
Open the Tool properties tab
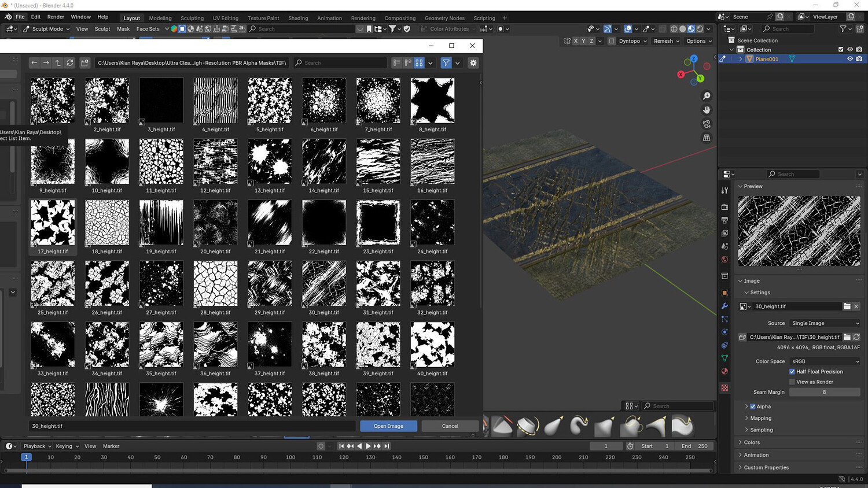point(724,190)
